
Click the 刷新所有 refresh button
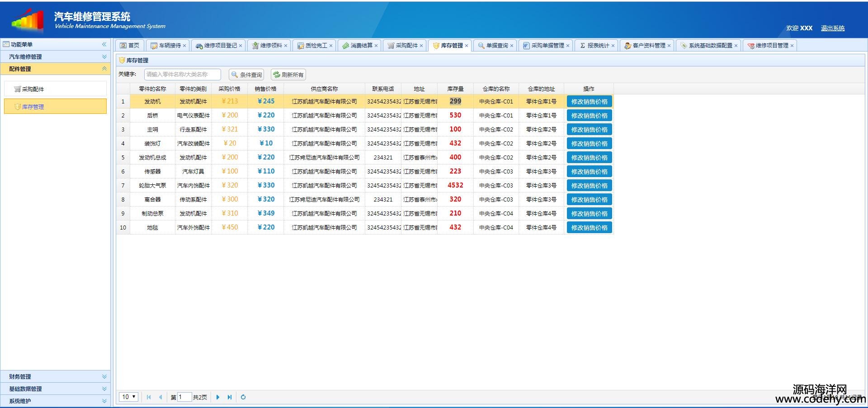[288, 75]
